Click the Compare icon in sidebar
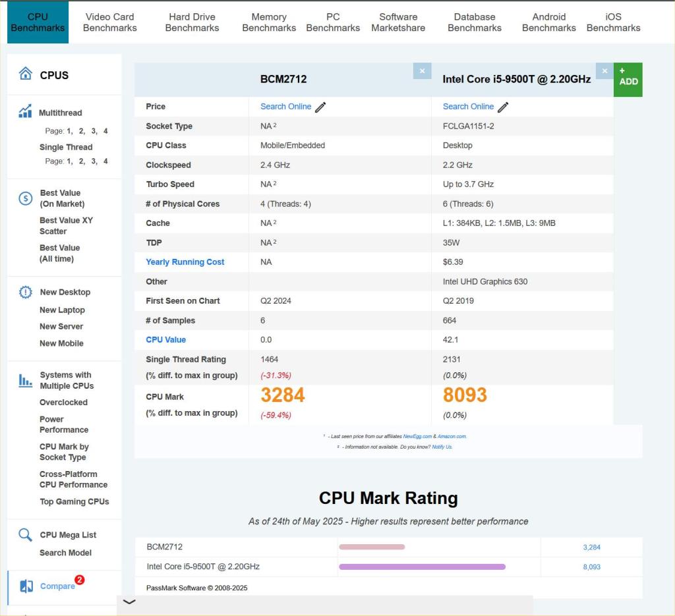Viewport: 675px width, 616px height. click(x=26, y=586)
